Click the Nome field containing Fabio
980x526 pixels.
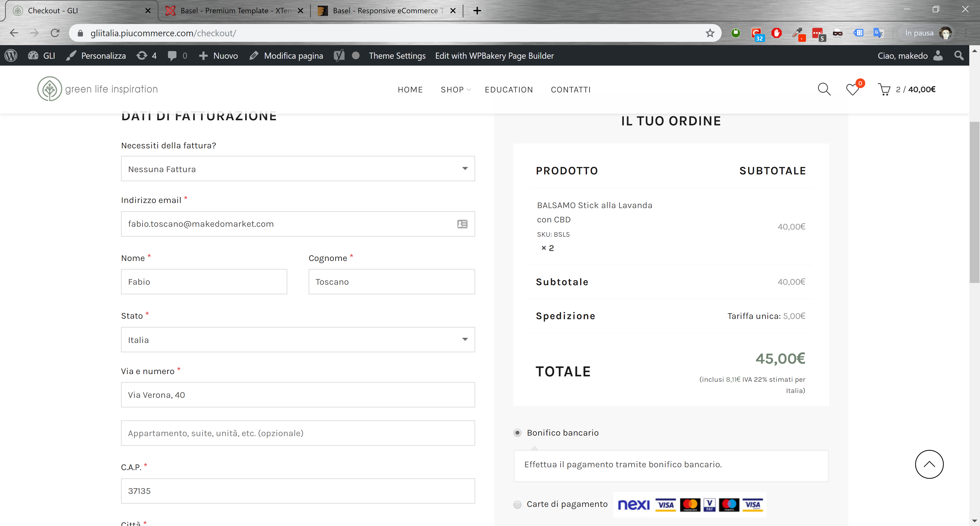pyautogui.click(x=204, y=282)
